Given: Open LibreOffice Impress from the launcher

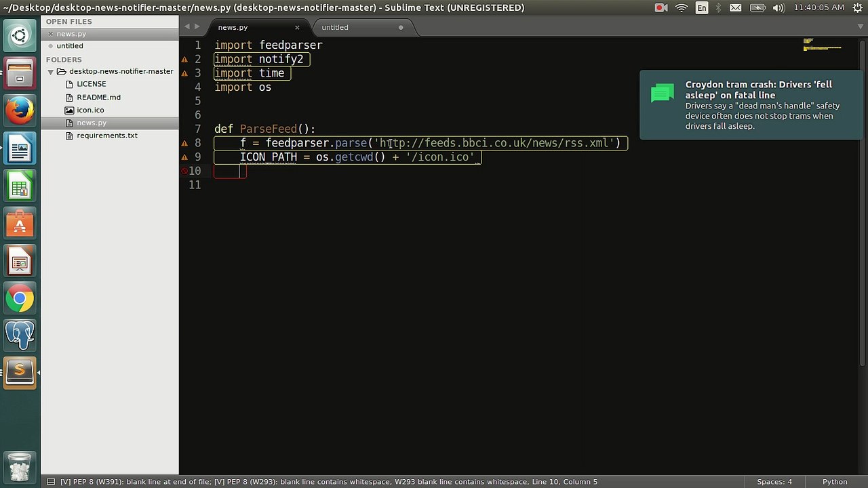Looking at the screenshot, I should pyautogui.click(x=20, y=261).
